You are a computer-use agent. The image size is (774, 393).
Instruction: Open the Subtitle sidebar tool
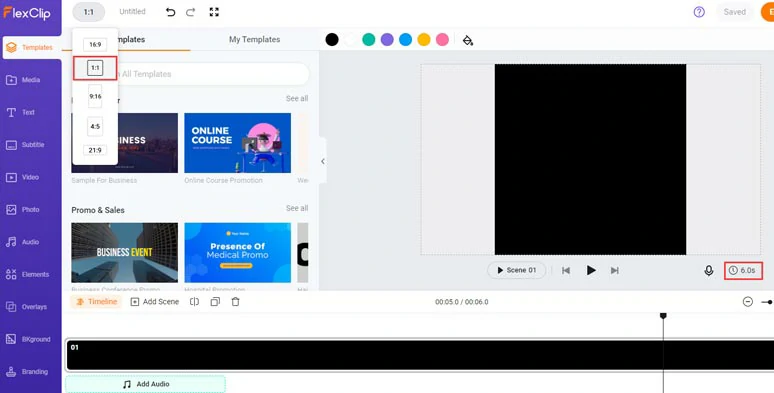coord(25,145)
